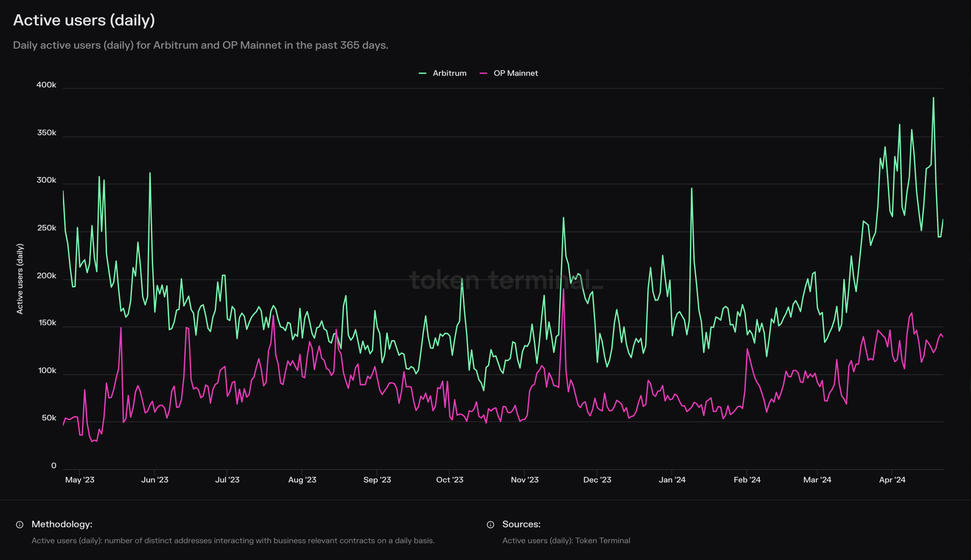Click the info icon beside Methodology
Image resolution: width=971 pixels, height=560 pixels.
(x=20, y=525)
